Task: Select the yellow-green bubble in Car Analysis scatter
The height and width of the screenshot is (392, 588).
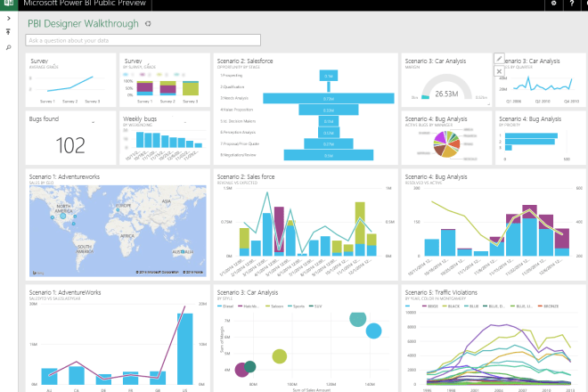Action: (x=280, y=356)
